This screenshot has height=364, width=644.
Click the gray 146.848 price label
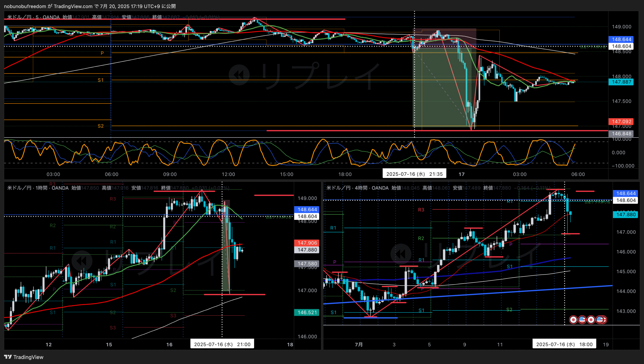pos(621,134)
